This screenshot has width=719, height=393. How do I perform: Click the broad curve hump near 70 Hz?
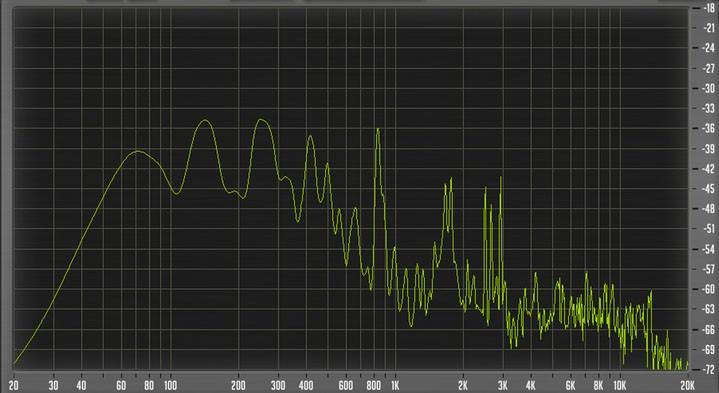click(137, 152)
